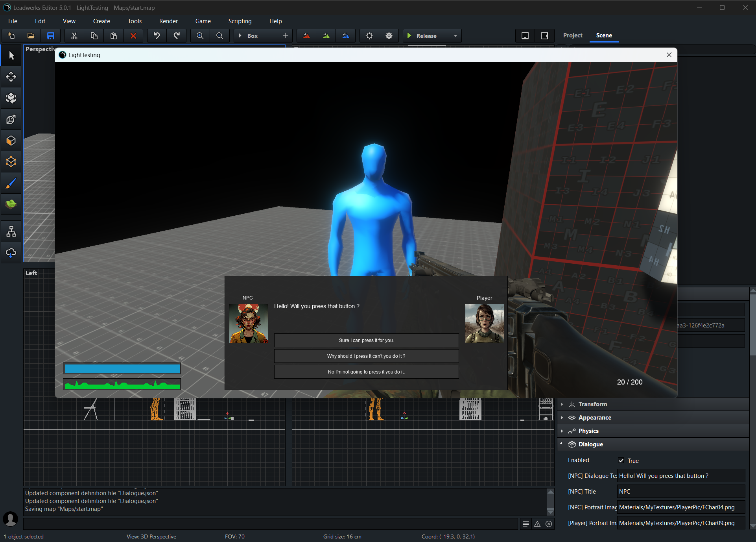756x542 pixels.
Task: Uncheck the Dialogue Enabled checkbox
Action: tap(621, 461)
